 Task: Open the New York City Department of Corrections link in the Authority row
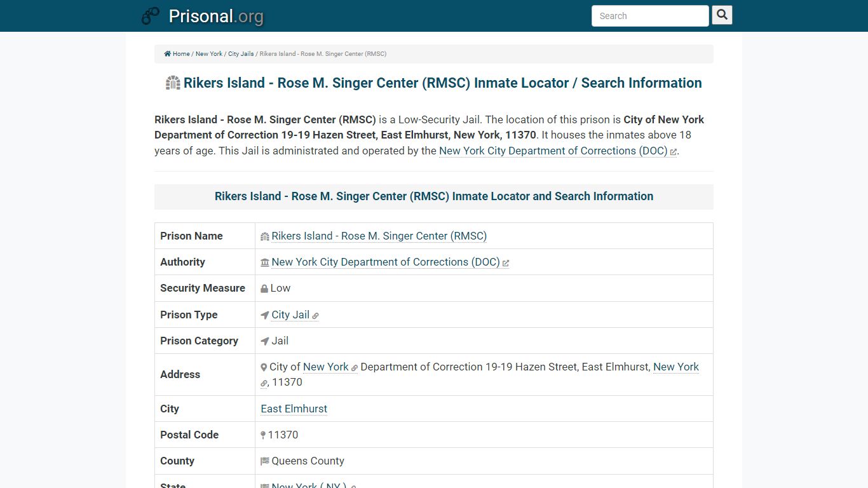(385, 262)
